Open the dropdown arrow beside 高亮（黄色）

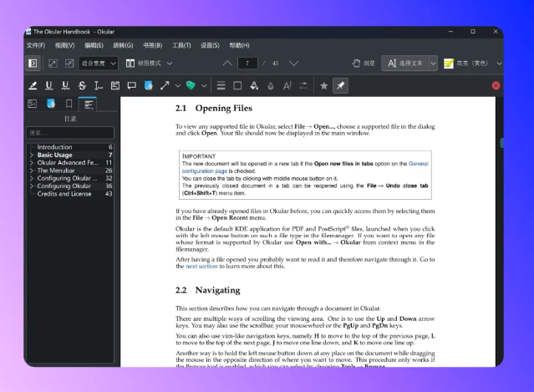click(x=499, y=64)
